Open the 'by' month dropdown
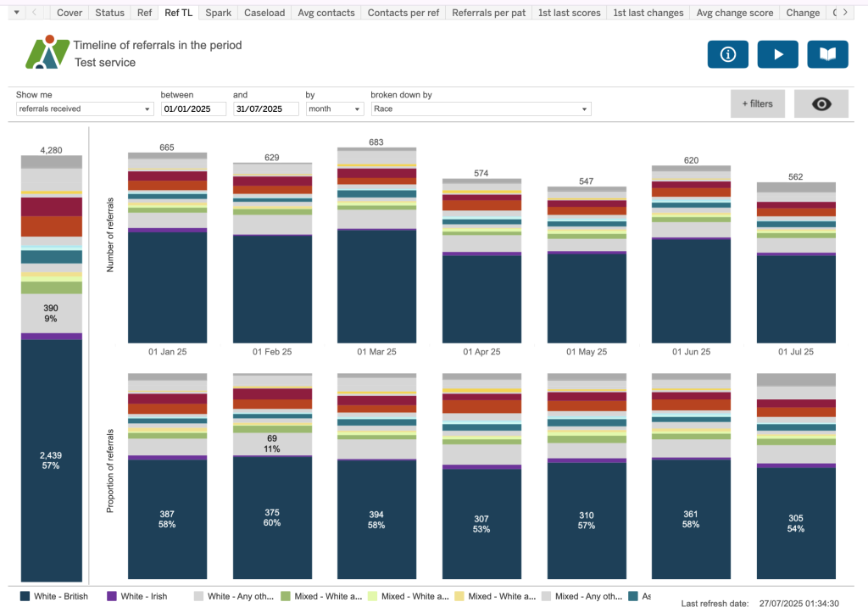This screenshot has height=613, width=868. point(334,109)
